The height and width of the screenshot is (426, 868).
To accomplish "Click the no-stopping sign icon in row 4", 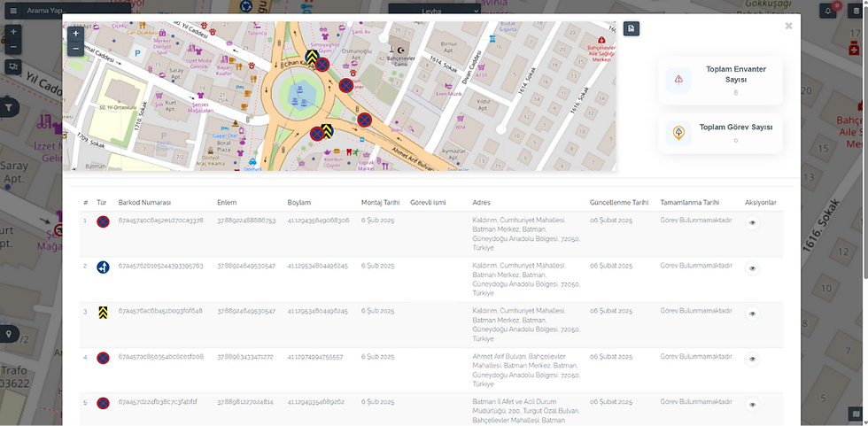I will click(x=103, y=358).
